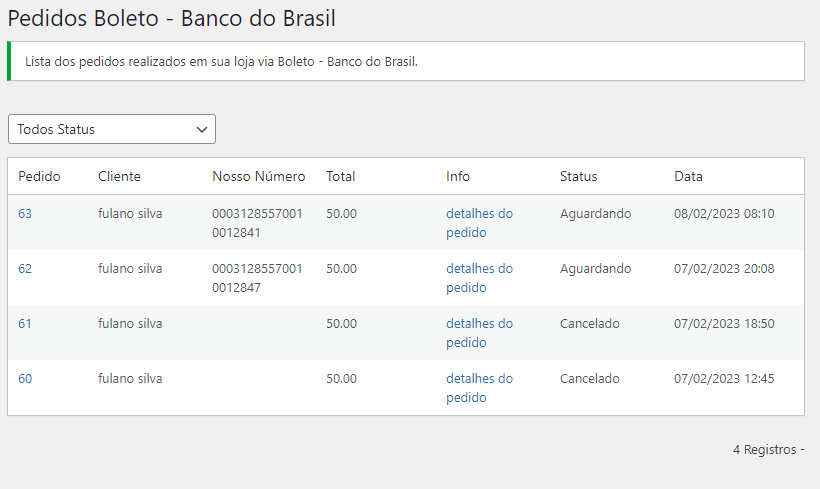Screen dimensions: 820x489
Task: View detalhes do pedido for order 63
Action: (x=478, y=222)
